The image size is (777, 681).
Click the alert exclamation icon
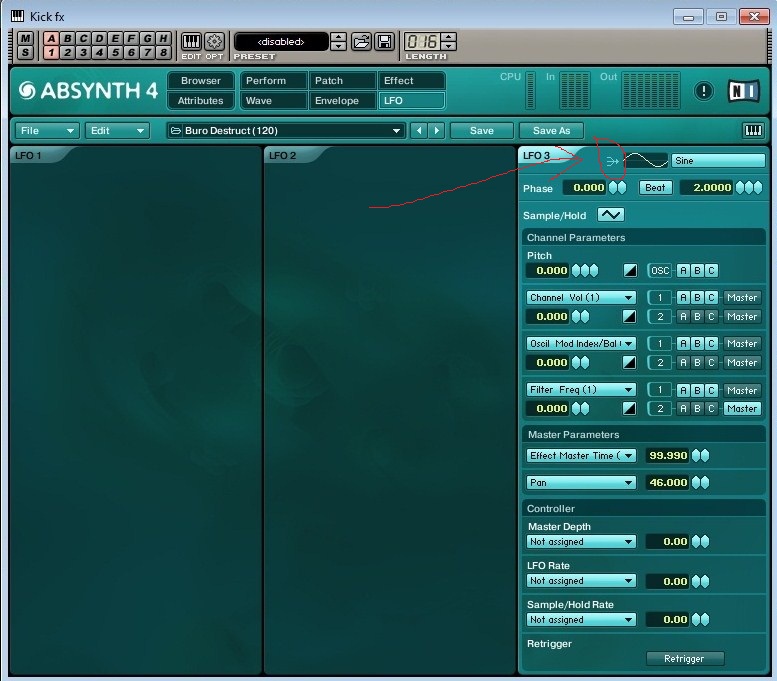pos(704,91)
